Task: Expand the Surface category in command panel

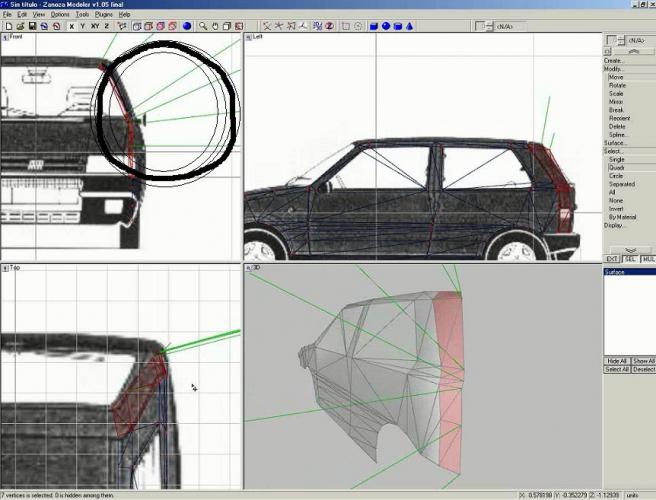Action: coord(615,143)
